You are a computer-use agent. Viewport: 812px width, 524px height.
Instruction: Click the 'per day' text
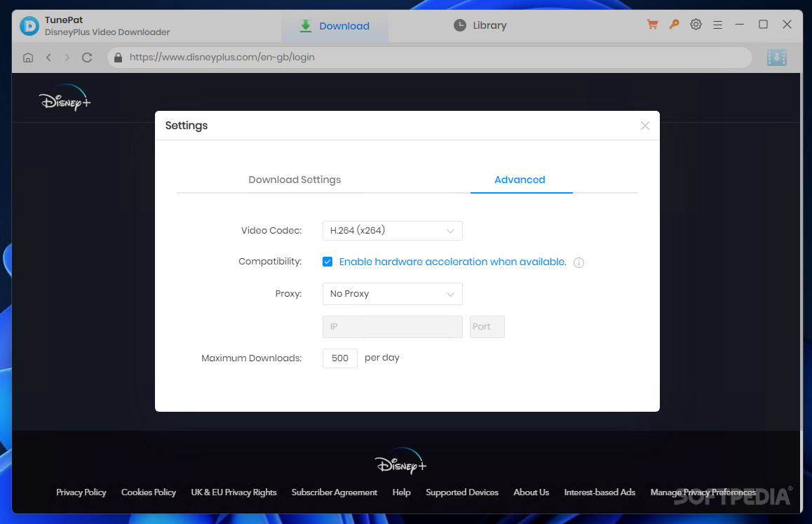382,358
